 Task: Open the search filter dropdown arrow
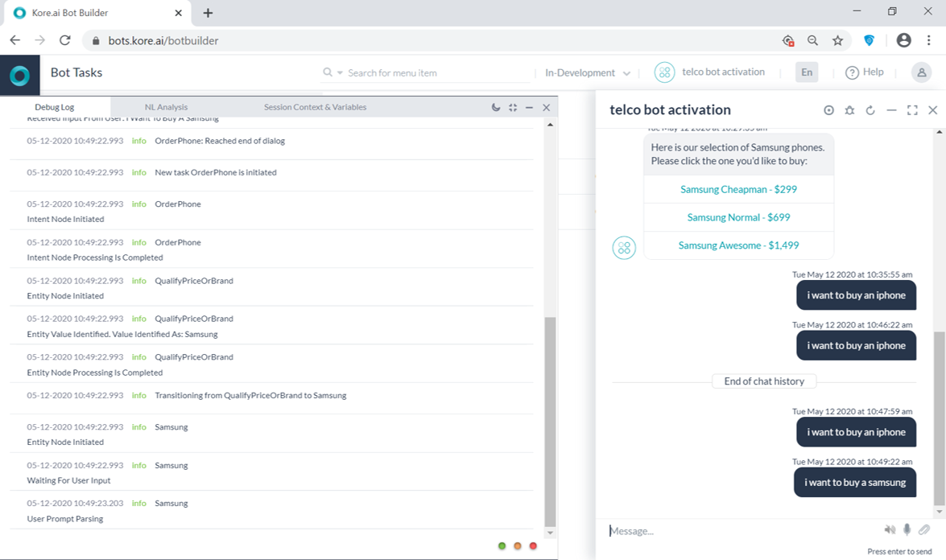tap(340, 73)
